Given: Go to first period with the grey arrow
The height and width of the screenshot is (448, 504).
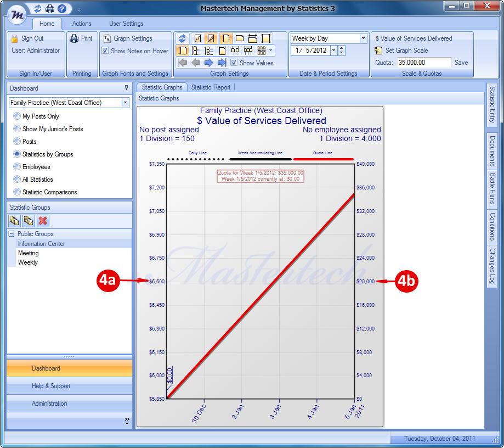Looking at the screenshot, I should coord(183,63).
